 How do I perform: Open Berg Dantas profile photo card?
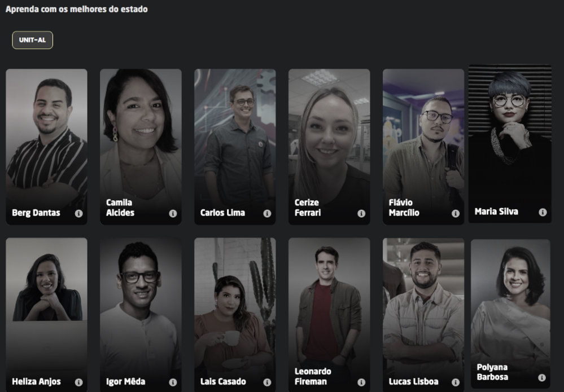[46, 147]
